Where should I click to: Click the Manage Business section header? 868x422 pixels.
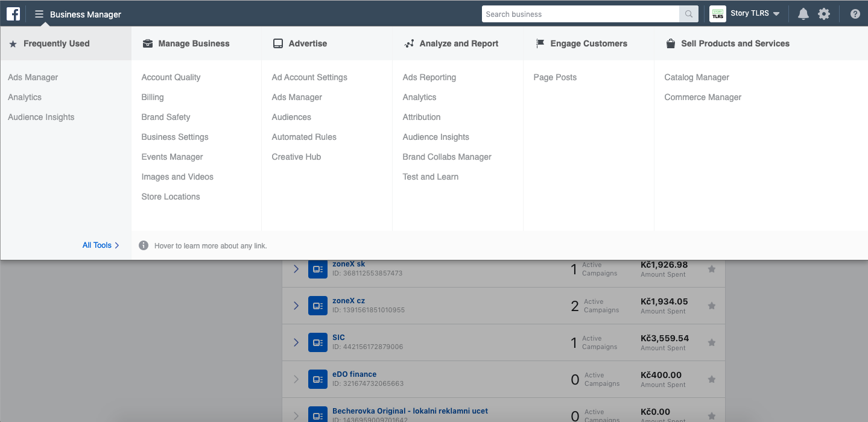pyautogui.click(x=186, y=43)
